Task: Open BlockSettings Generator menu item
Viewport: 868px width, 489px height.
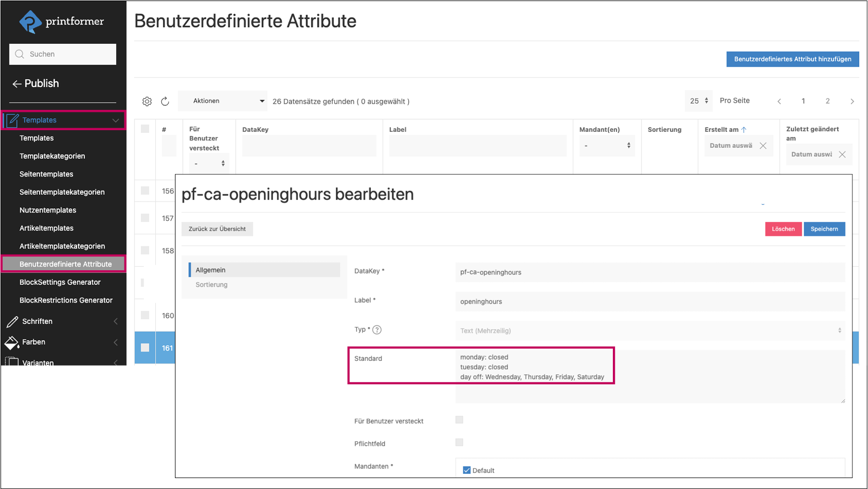Action: tap(60, 282)
